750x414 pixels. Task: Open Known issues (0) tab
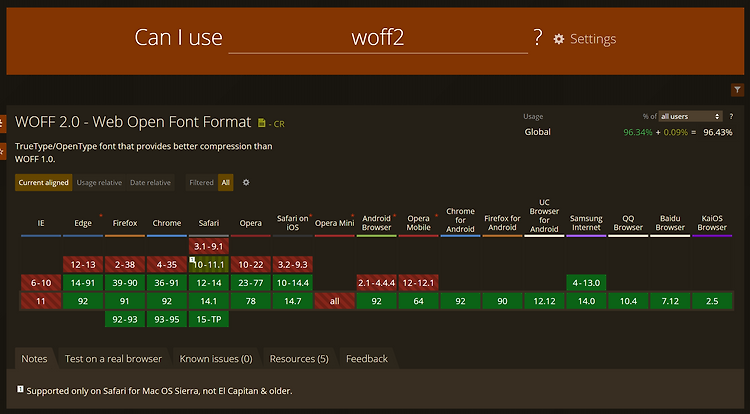216,359
